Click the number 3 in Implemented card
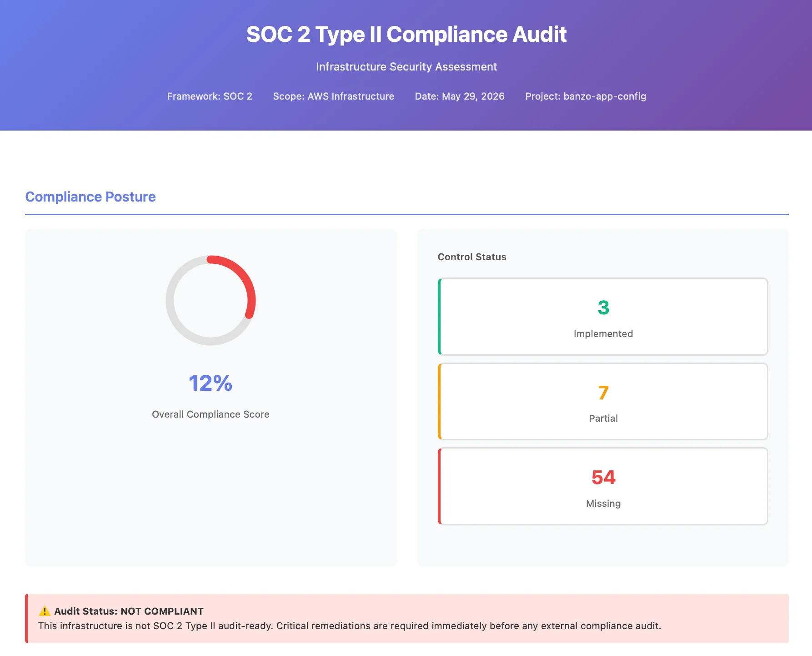The height and width of the screenshot is (656, 812). point(603,308)
